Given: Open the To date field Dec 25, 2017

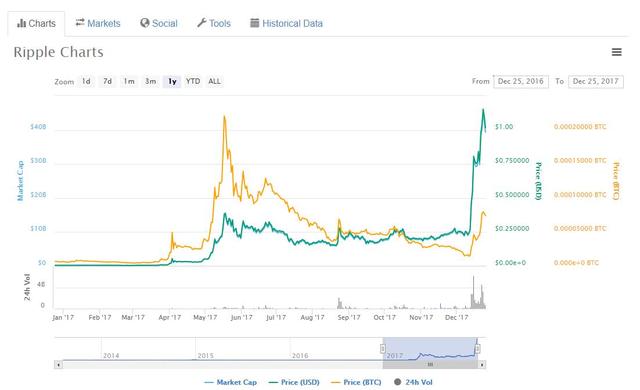Looking at the screenshot, I should [596, 81].
